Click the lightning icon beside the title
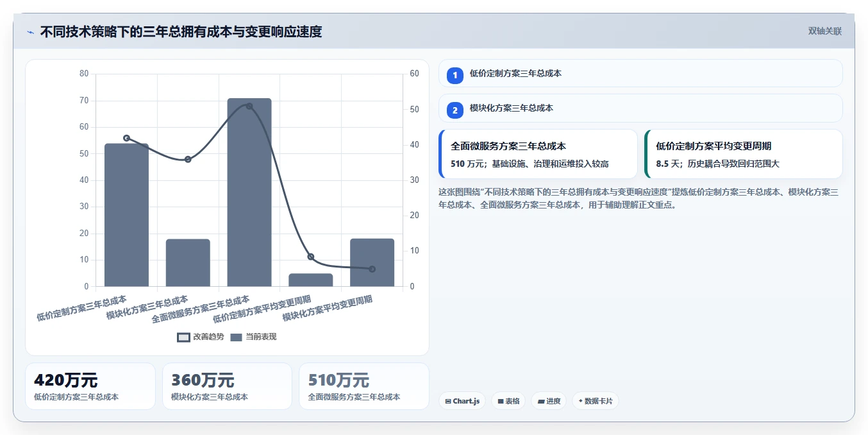The height and width of the screenshot is (435, 868). coord(30,32)
